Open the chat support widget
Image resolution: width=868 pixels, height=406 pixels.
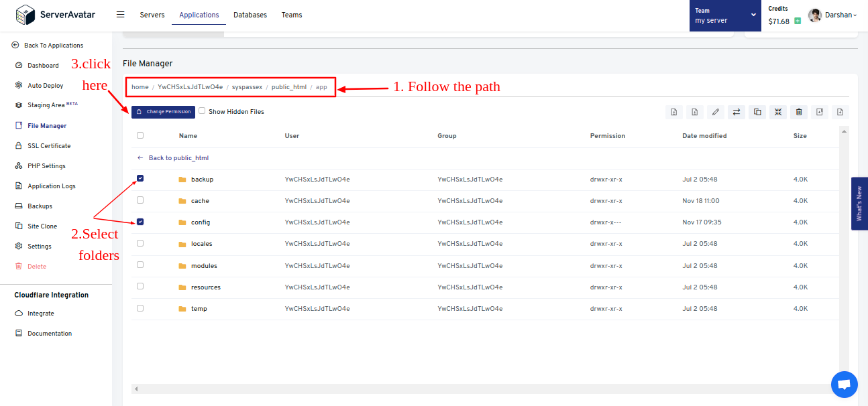844,384
